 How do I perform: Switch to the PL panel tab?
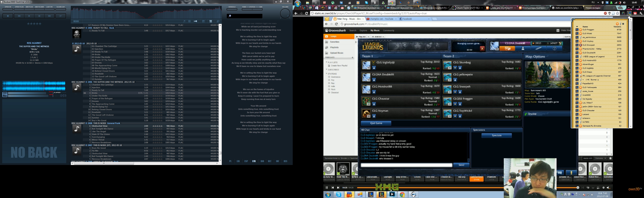click(230, 161)
